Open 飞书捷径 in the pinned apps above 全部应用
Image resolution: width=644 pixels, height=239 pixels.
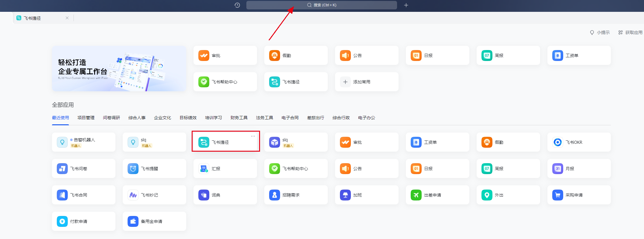296,82
